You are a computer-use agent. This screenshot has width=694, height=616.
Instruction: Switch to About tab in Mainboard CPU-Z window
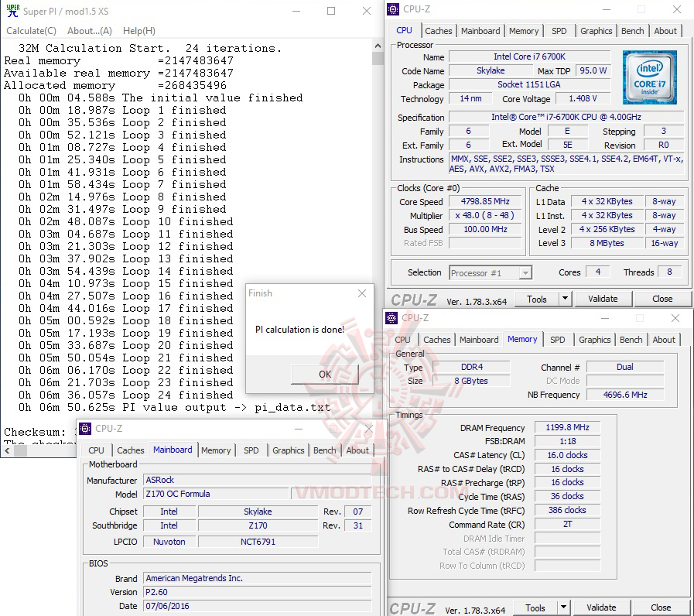click(x=357, y=451)
